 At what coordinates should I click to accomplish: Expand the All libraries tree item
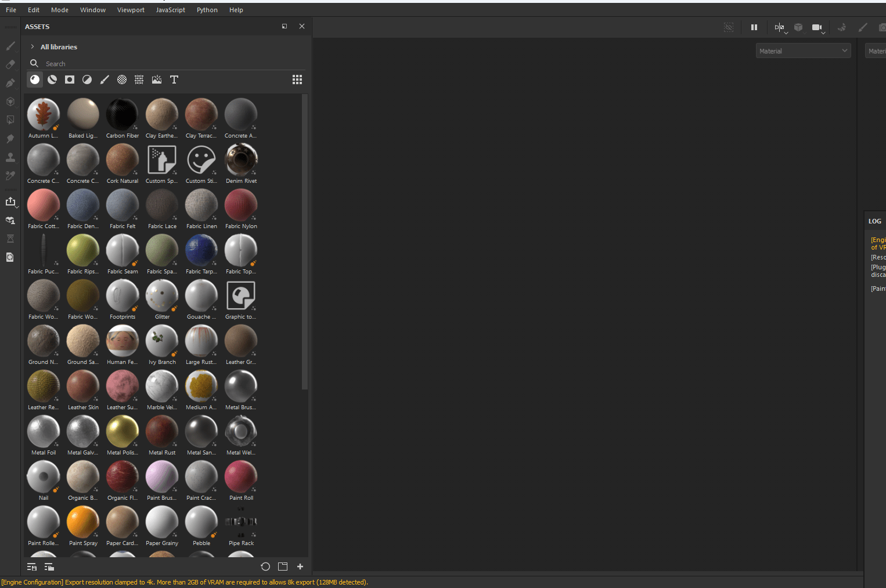(x=31, y=46)
